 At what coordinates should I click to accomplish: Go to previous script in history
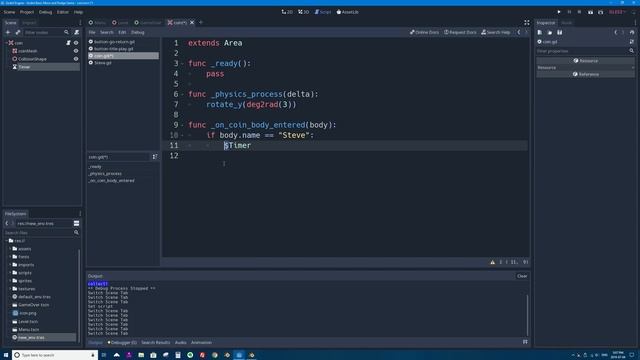(x=519, y=32)
